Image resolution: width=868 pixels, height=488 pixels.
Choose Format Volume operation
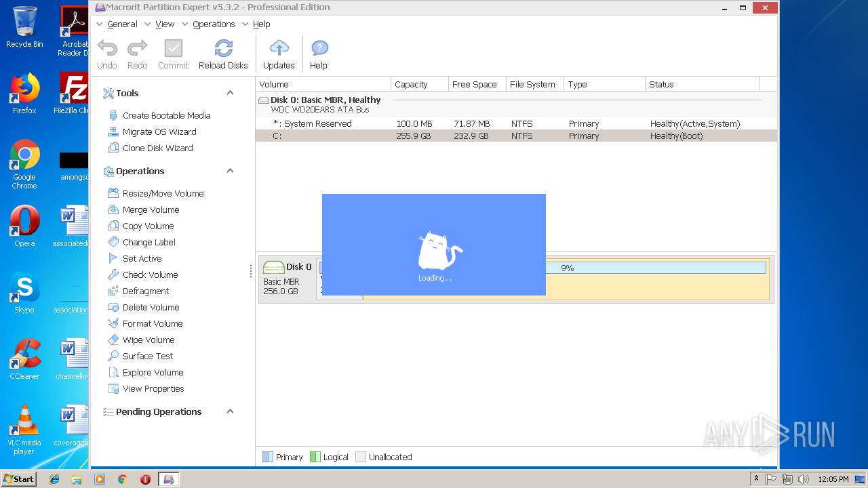click(153, 323)
